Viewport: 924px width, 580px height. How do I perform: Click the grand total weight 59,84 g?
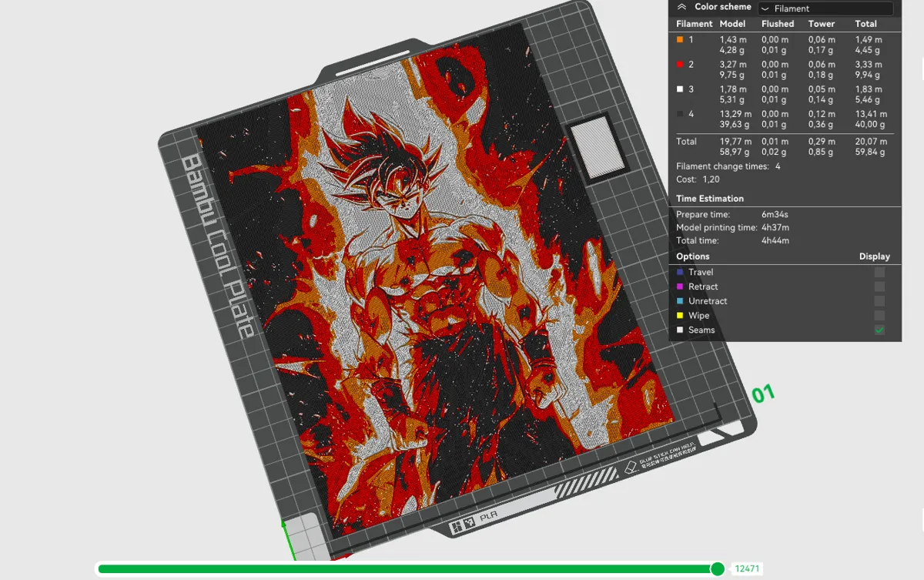coord(871,153)
